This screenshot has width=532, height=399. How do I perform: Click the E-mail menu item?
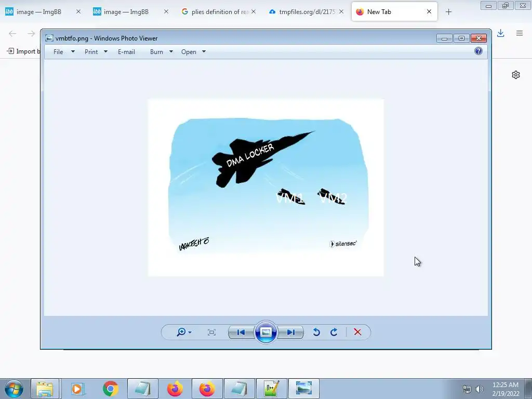[x=127, y=52]
